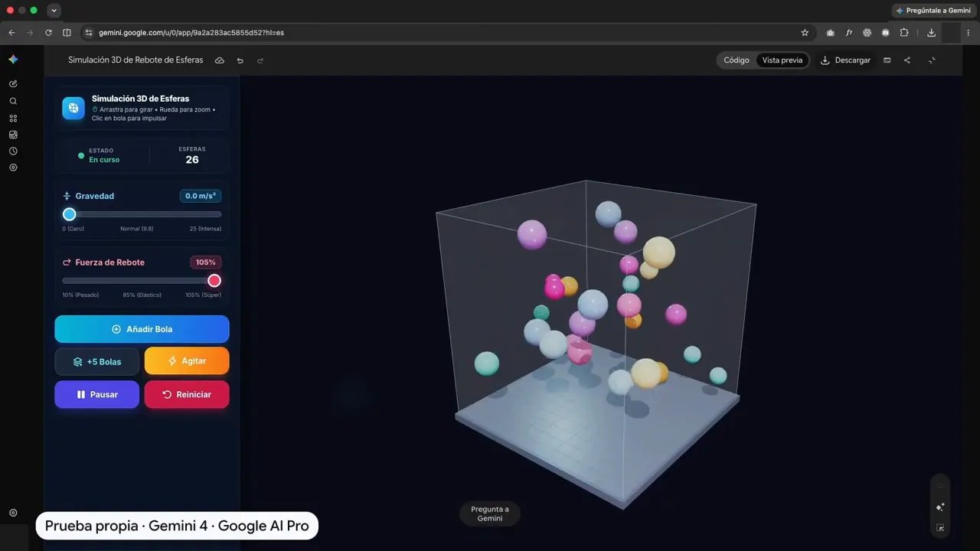Click the 26 spheres count
This screenshot has height=551, width=980.
192,160
